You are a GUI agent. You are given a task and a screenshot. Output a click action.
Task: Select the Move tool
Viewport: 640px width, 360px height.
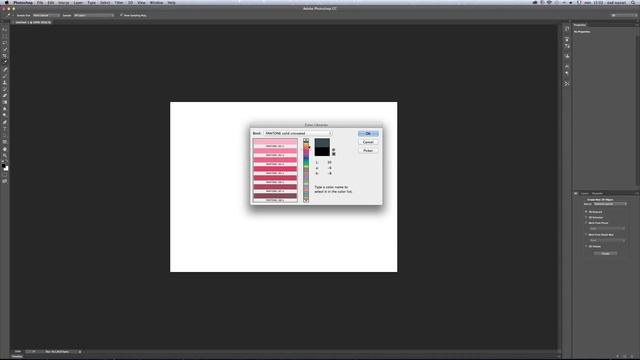pos(5,30)
